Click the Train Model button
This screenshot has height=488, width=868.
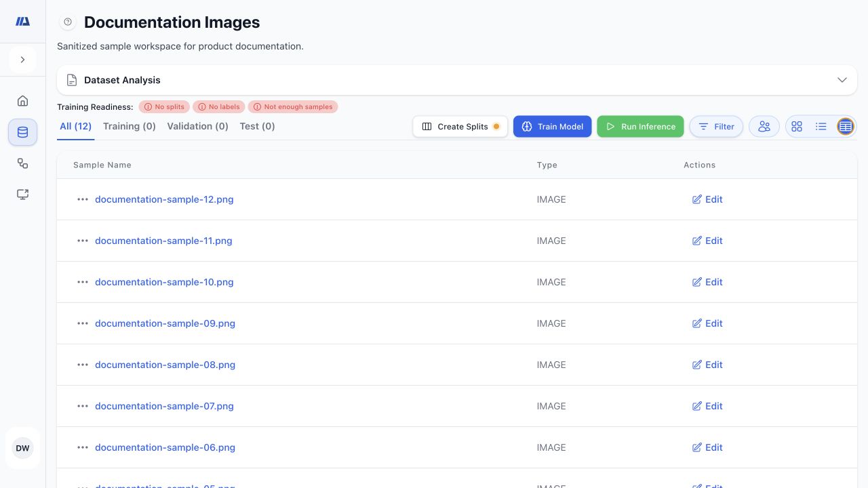click(x=553, y=127)
